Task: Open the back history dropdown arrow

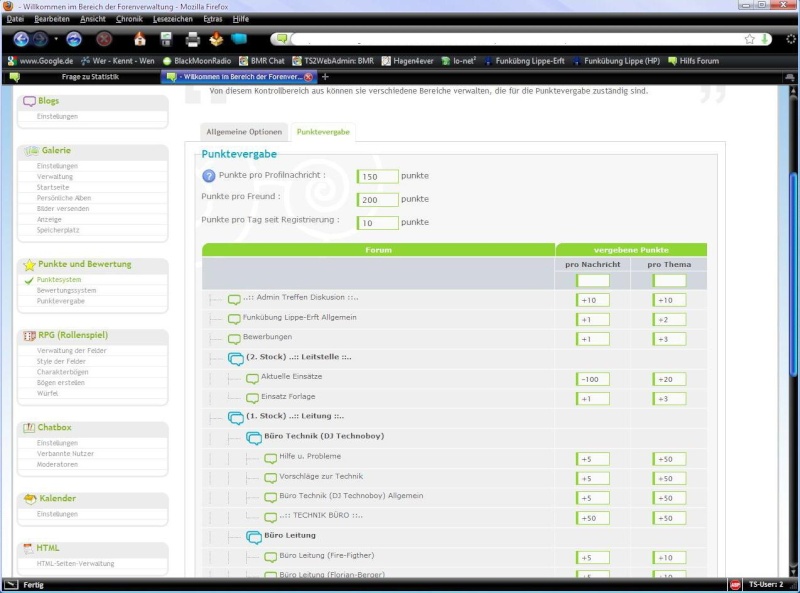Action: pyautogui.click(x=56, y=39)
